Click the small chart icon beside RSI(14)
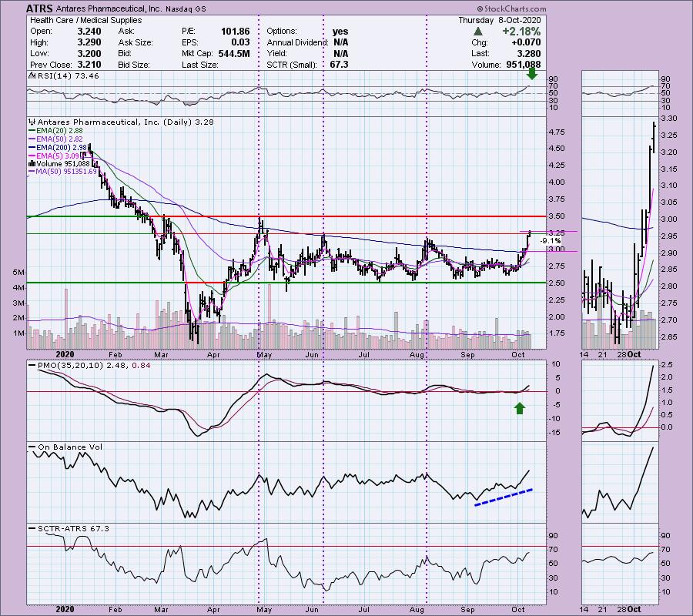 click(x=32, y=76)
